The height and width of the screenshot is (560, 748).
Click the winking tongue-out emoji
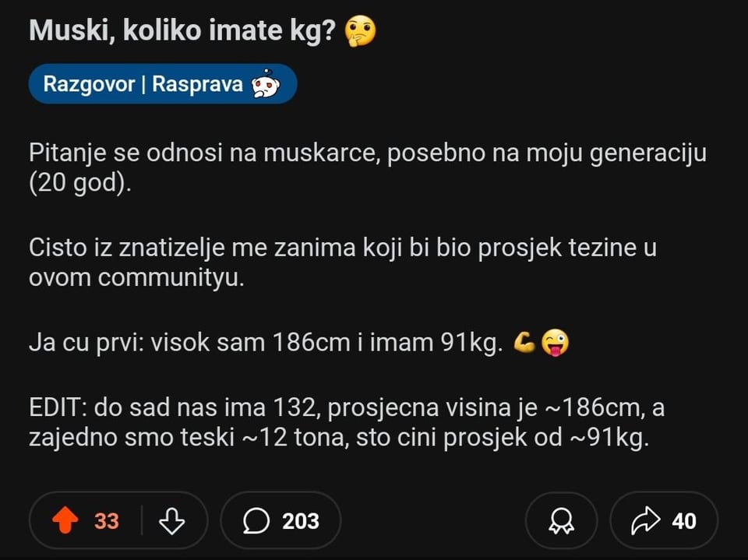click(x=554, y=343)
